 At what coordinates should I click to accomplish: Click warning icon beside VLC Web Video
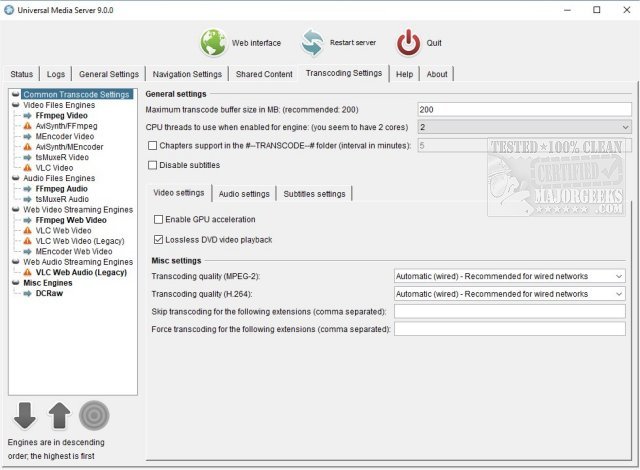tap(27, 230)
